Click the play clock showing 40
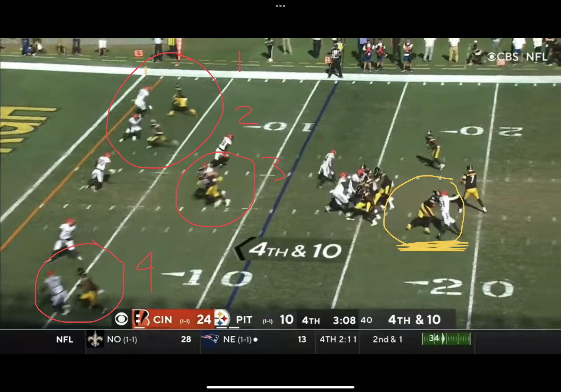This screenshot has width=561, height=392. tap(366, 320)
